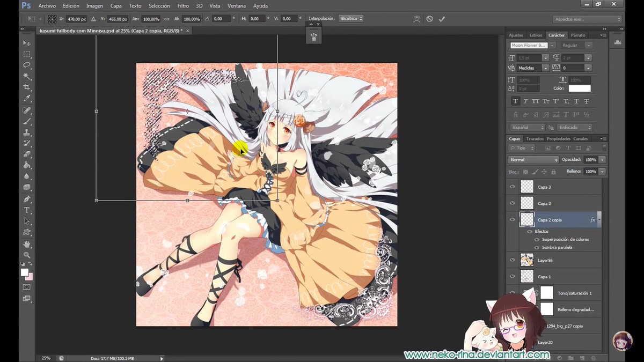The height and width of the screenshot is (362, 644).
Task: Switch to the Párrafo tab
Action: pos(578,35)
